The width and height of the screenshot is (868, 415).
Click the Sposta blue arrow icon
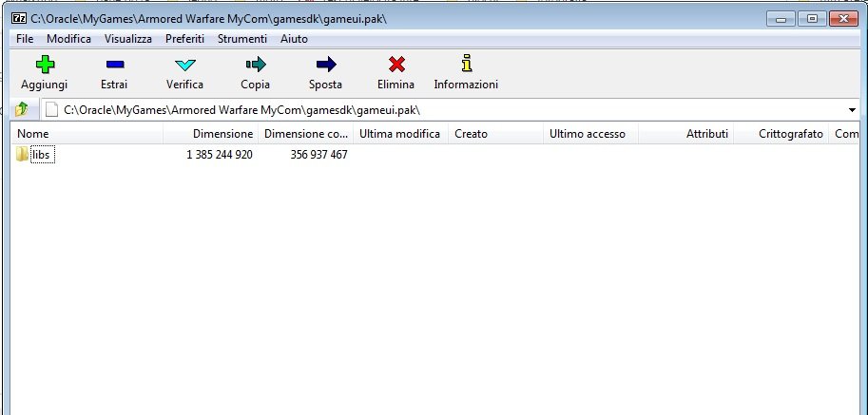[325, 65]
